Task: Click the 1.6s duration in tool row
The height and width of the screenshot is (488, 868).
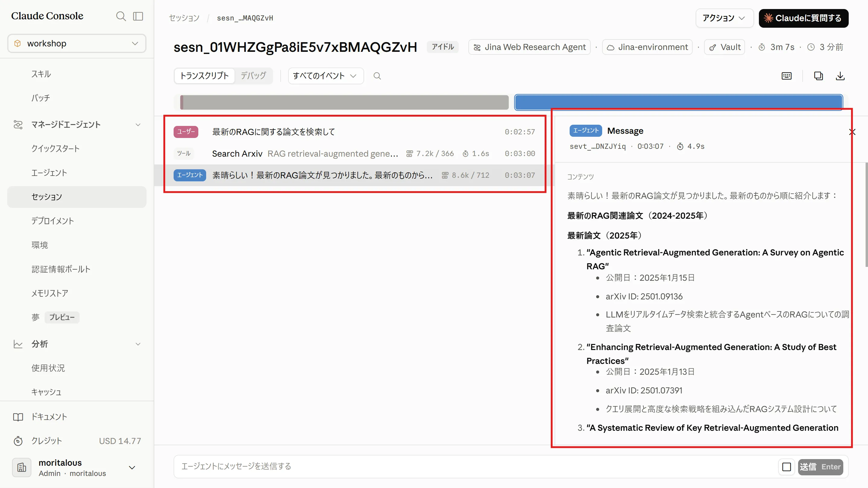Action: pos(476,154)
